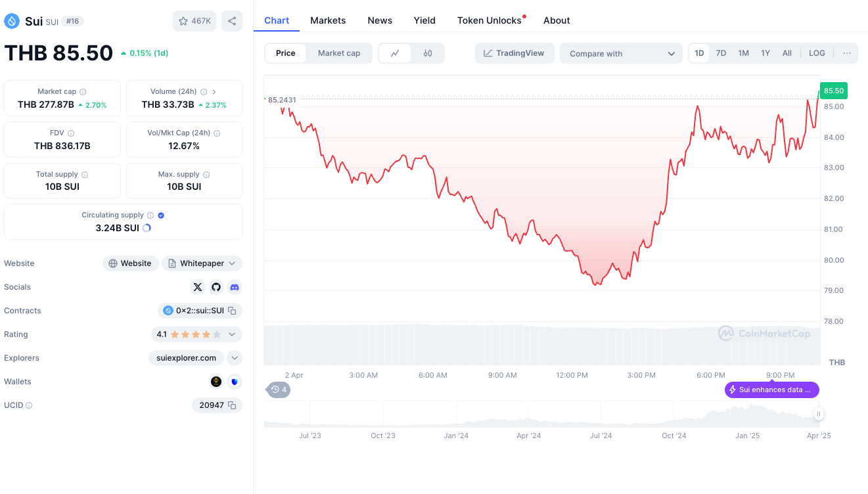Open Volume (24h) info icon
This screenshot has height=494, width=868.
tap(204, 92)
